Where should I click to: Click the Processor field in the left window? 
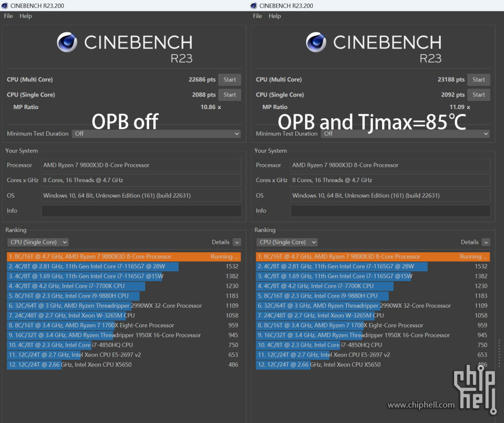[x=141, y=165]
